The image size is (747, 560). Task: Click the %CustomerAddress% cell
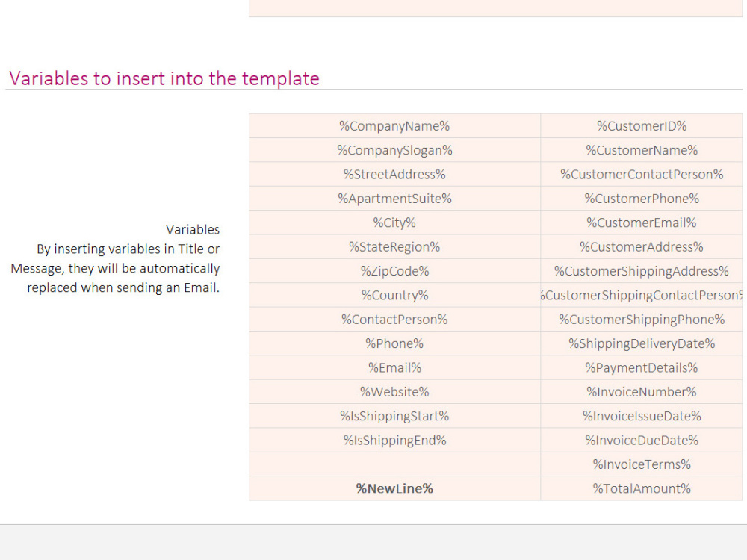[642, 247]
